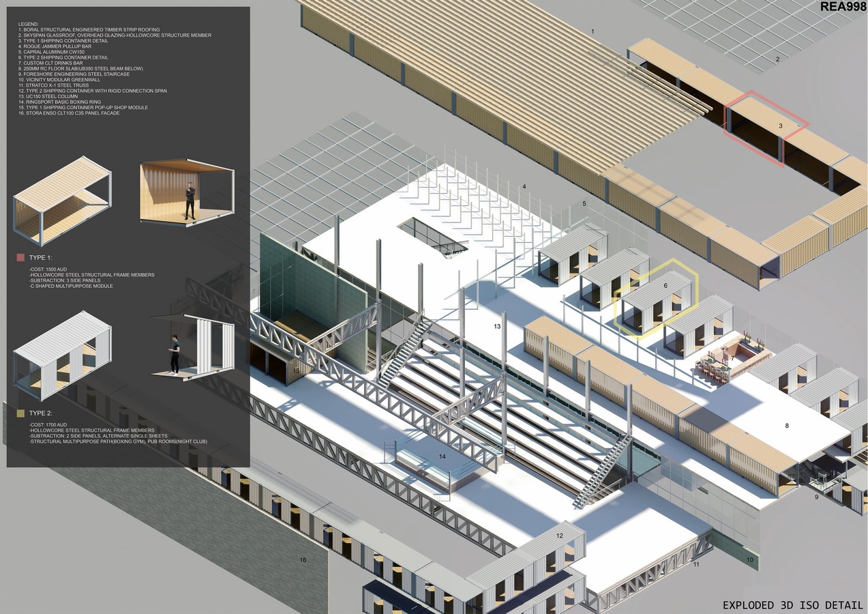The width and height of the screenshot is (868, 614).
Task: Click number 3 inside the red outline
Action: (x=780, y=126)
